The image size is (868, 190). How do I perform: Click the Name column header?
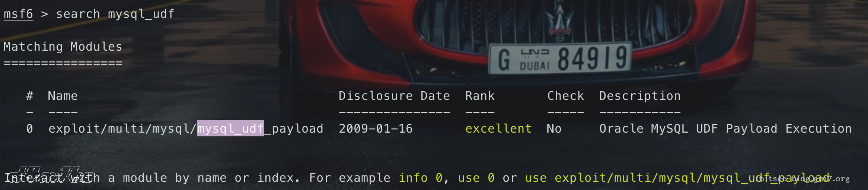[x=63, y=96]
